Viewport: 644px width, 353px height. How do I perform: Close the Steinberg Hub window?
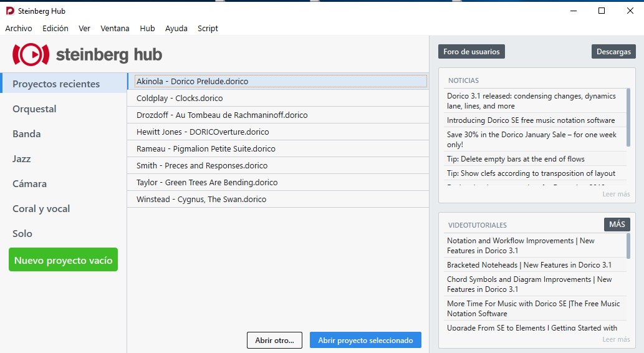click(x=630, y=11)
